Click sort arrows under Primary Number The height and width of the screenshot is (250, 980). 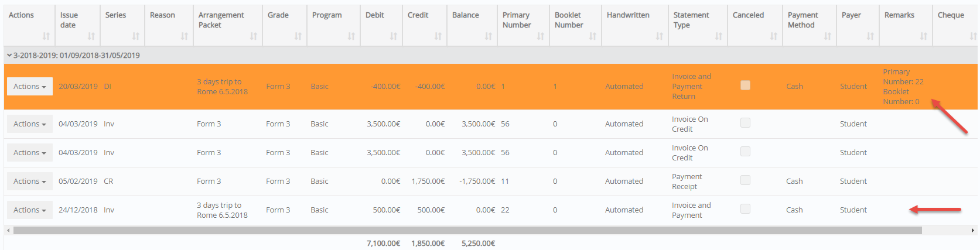click(x=541, y=36)
